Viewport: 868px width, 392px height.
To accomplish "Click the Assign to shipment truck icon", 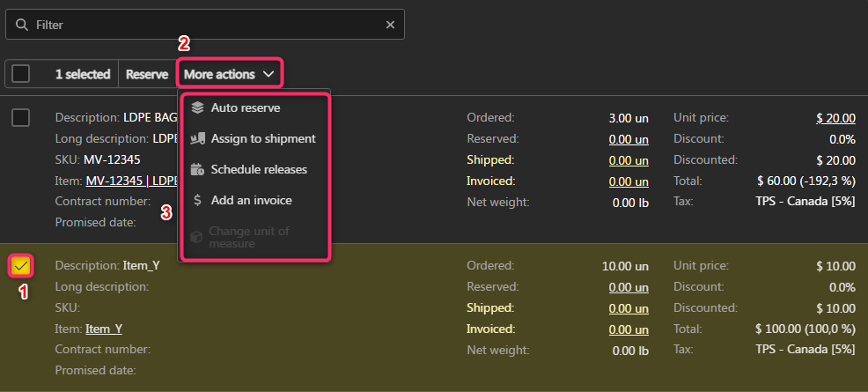I will [197, 138].
